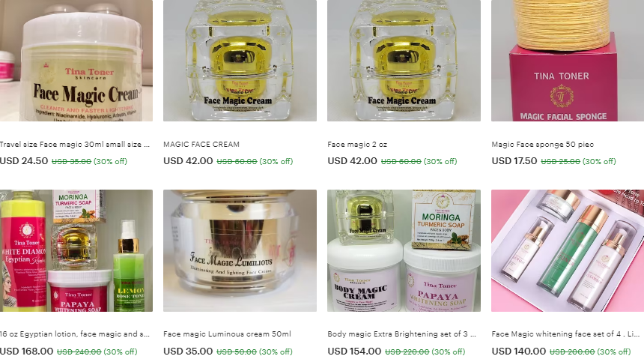Click the USD 24.50 price of travel size cream
644x356 pixels.
tap(24, 160)
